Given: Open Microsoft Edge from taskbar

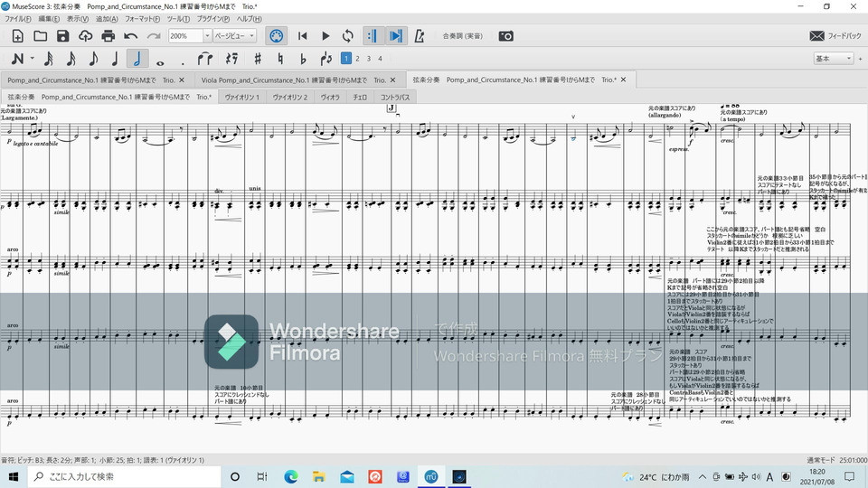Looking at the screenshot, I should click(290, 476).
